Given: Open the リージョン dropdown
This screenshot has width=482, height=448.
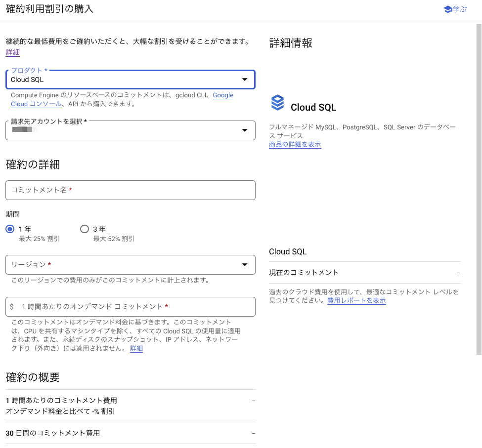Looking at the screenshot, I should tap(131, 264).
